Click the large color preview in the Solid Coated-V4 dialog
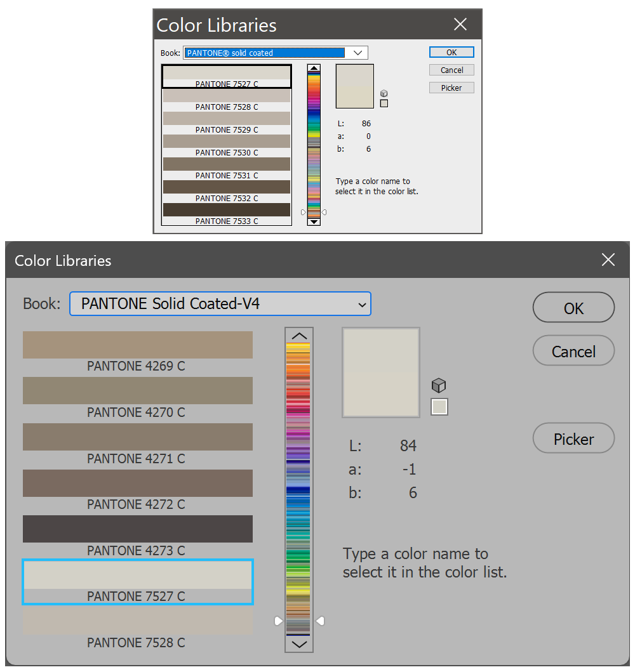 pyautogui.click(x=381, y=372)
